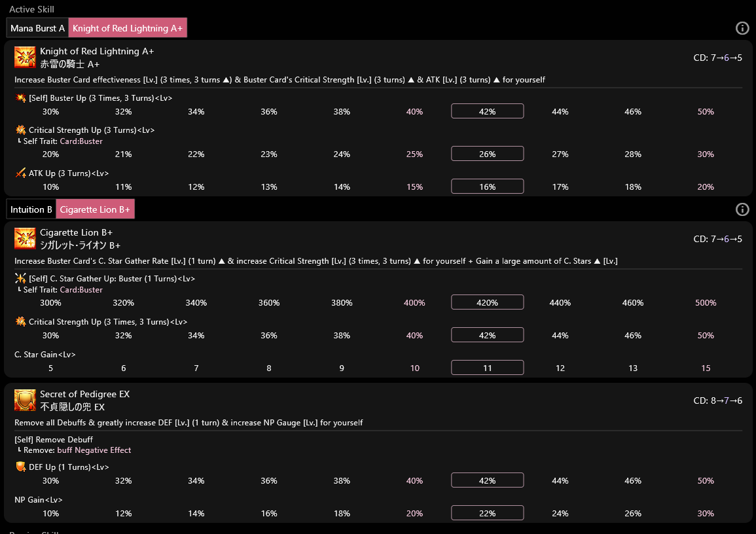The height and width of the screenshot is (534, 756).
Task: Open info icon beside Knight of Red Lightning tabs
Action: coord(742,28)
